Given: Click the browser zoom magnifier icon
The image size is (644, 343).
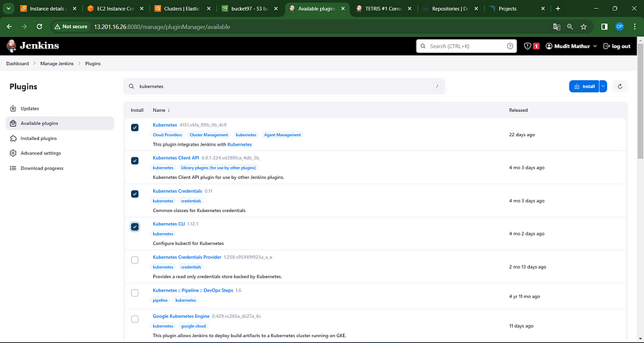Looking at the screenshot, I should click(x=570, y=26).
